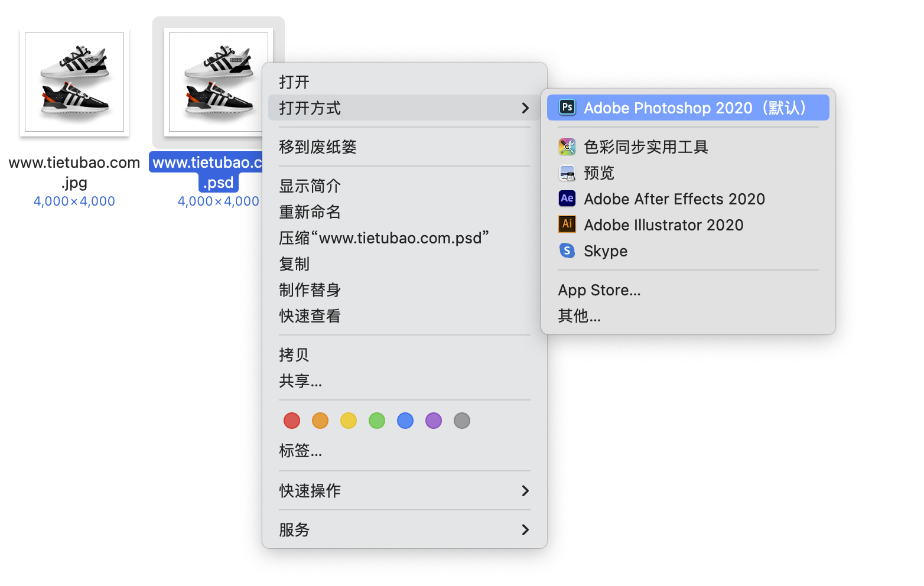Open with Adobe After Effects 2020
This screenshot has height=586, width=924.
pos(688,198)
